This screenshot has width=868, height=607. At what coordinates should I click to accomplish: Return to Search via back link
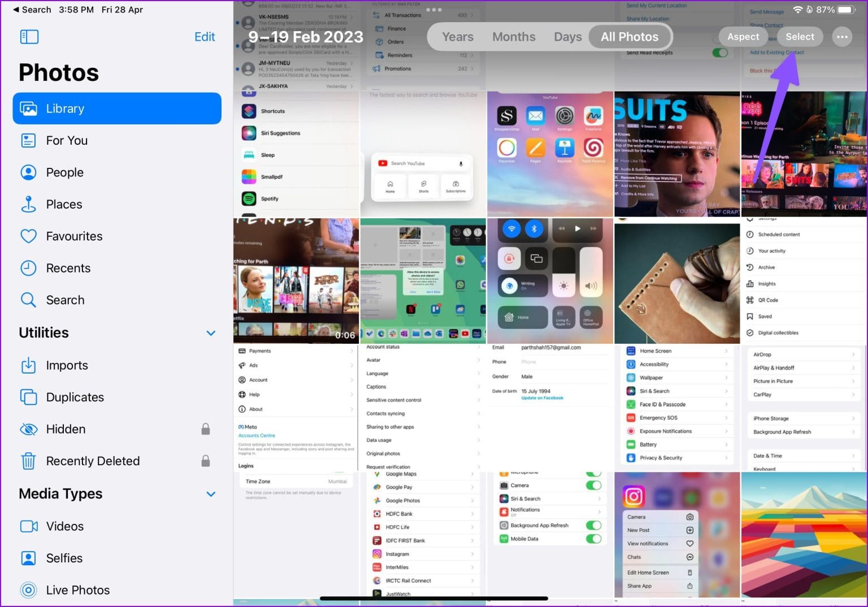click(x=32, y=10)
